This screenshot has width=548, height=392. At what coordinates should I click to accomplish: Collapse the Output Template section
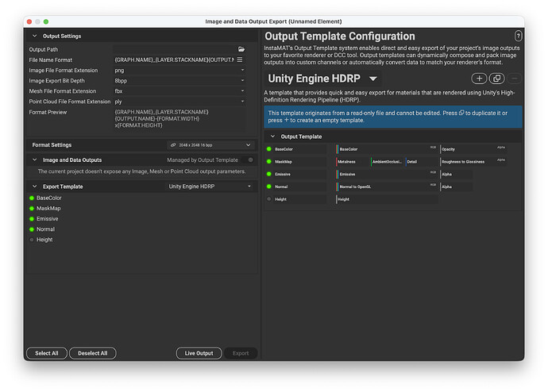pyautogui.click(x=272, y=136)
